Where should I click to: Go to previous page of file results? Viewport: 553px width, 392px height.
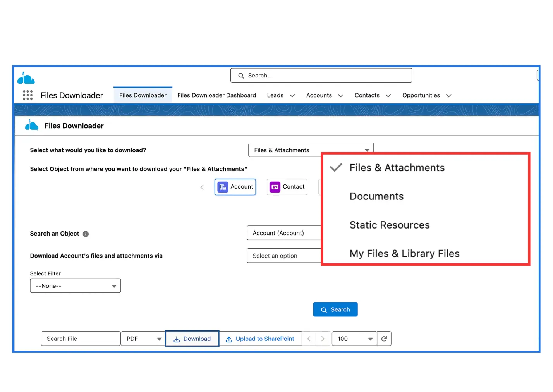pos(309,339)
